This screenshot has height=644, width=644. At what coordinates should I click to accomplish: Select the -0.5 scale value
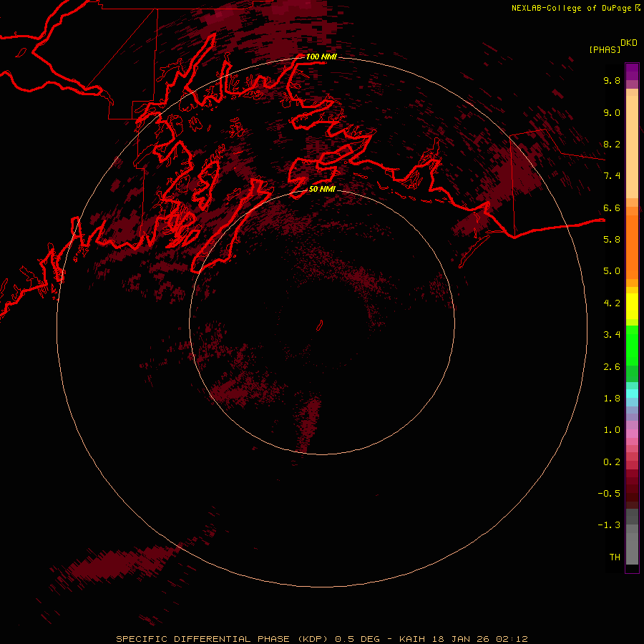[609, 494]
